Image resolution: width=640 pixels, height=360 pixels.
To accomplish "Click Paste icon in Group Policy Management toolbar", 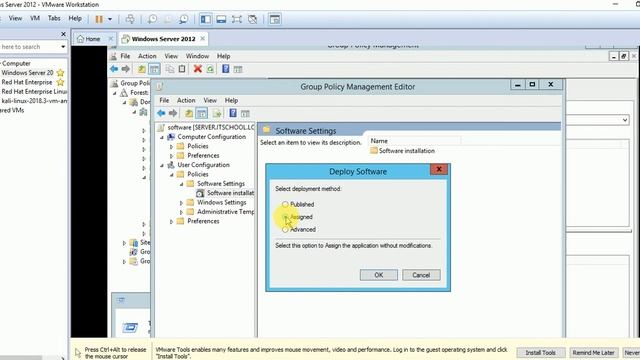I will click(182, 69).
